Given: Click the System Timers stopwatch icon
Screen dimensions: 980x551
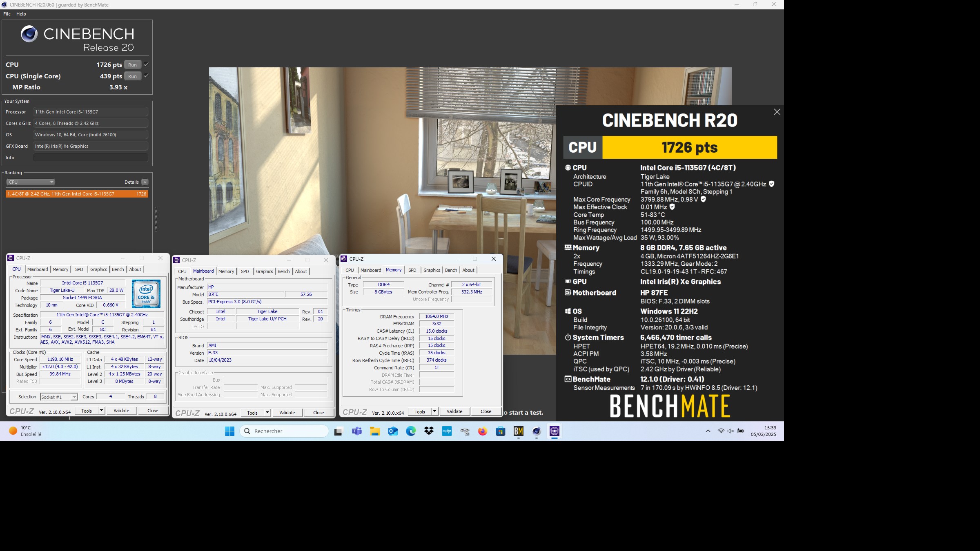Looking at the screenshot, I should pyautogui.click(x=568, y=337).
